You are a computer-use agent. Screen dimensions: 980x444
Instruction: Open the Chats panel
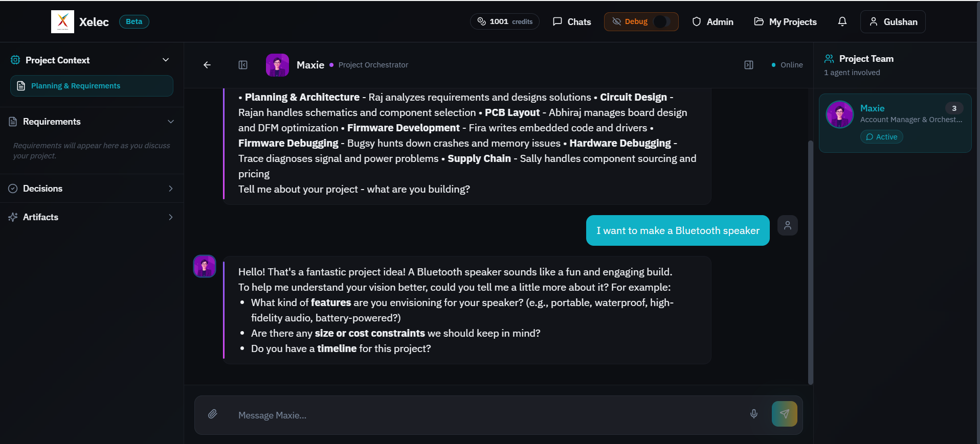click(x=571, y=21)
